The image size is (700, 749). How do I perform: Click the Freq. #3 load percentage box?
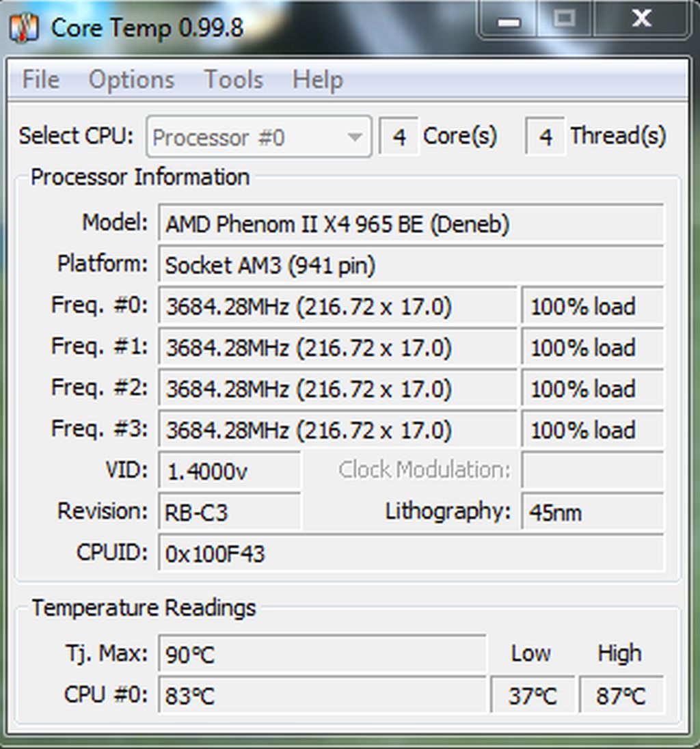click(593, 429)
